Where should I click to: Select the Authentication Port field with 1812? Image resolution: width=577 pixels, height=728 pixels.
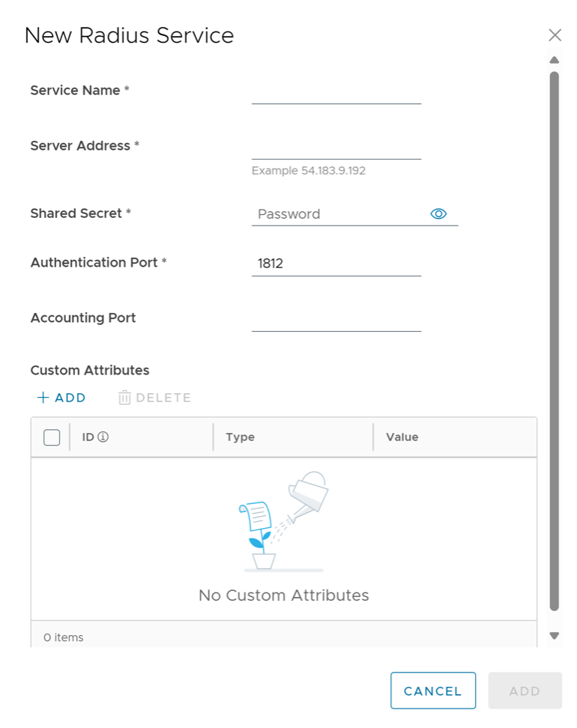(336, 264)
